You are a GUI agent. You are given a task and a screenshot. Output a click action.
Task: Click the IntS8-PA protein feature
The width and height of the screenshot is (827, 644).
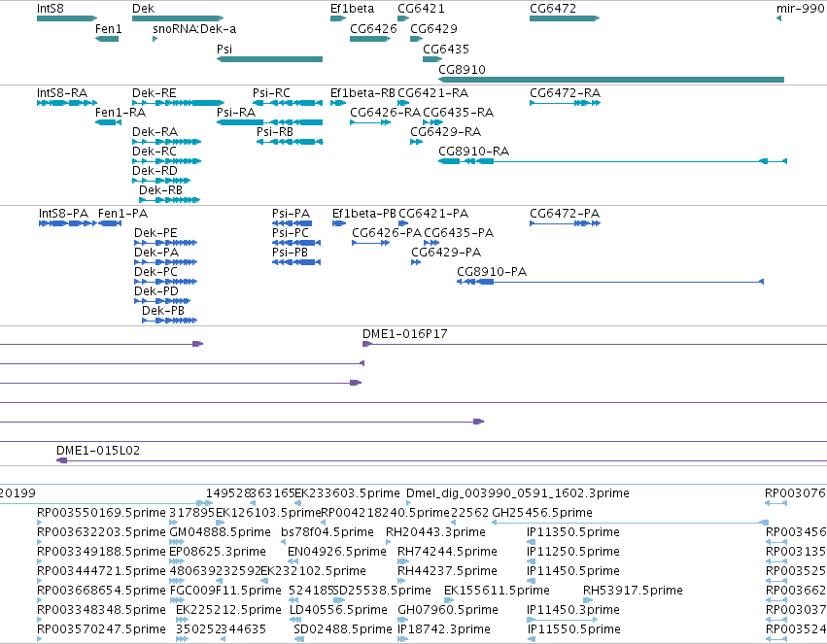click(x=68, y=223)
